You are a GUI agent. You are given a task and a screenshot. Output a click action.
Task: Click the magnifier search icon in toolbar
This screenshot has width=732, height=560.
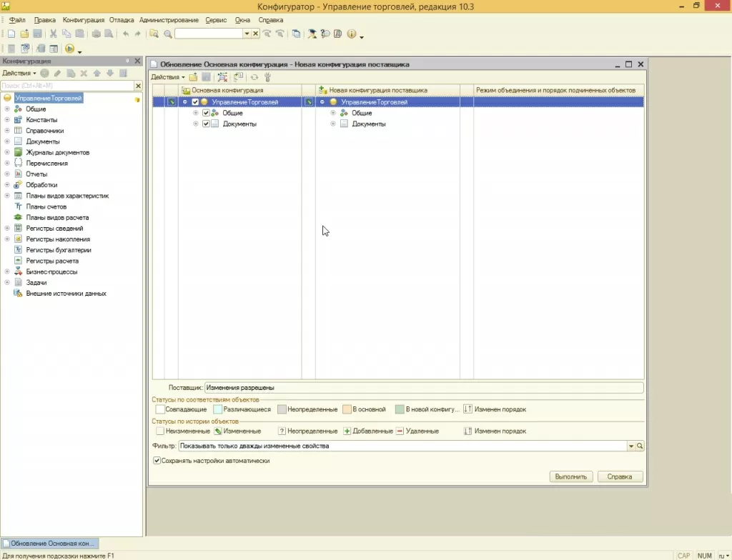click(x=167, y=34)
